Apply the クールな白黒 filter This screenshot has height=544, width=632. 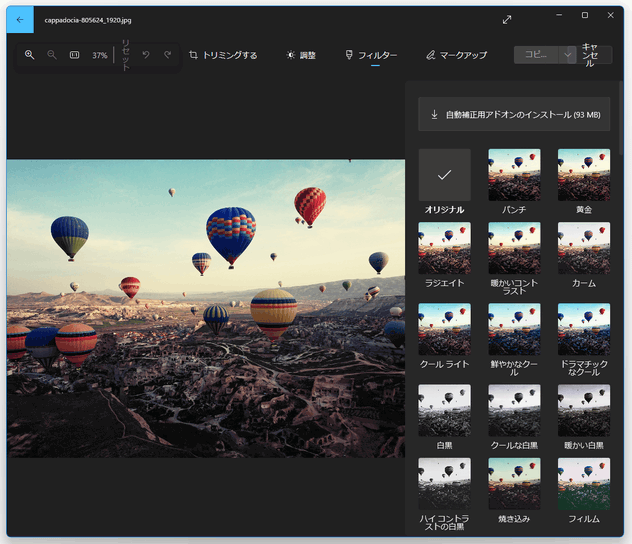pos(514,410)
